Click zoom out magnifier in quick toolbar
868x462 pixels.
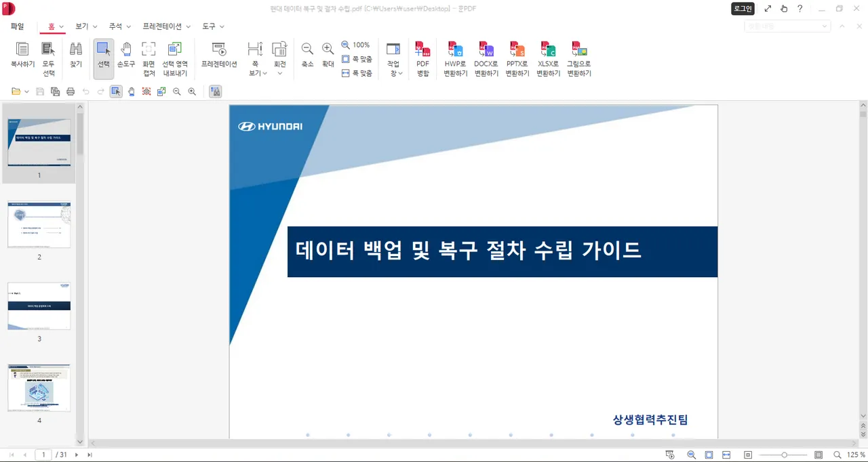[x=177, y=91]
